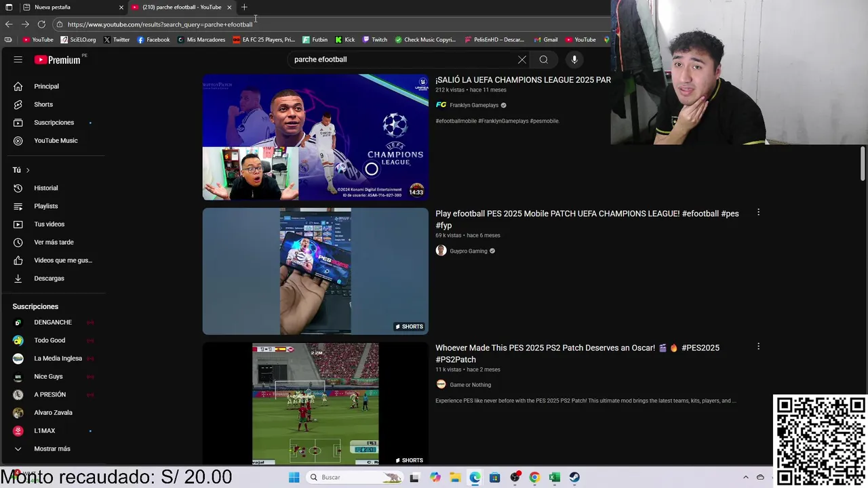This screenshot has height=488, width=868.
Task: Open Copilot from the taskbar
Action: coord(435,477)
